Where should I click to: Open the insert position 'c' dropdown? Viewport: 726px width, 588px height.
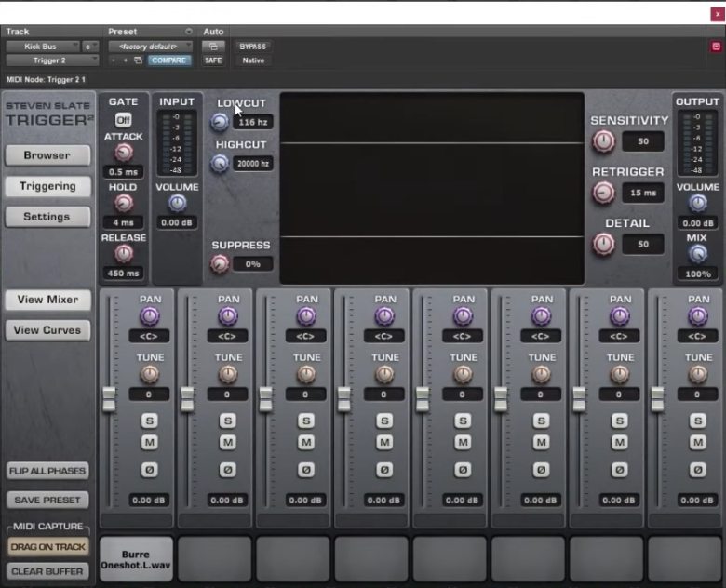click(91, 47)
